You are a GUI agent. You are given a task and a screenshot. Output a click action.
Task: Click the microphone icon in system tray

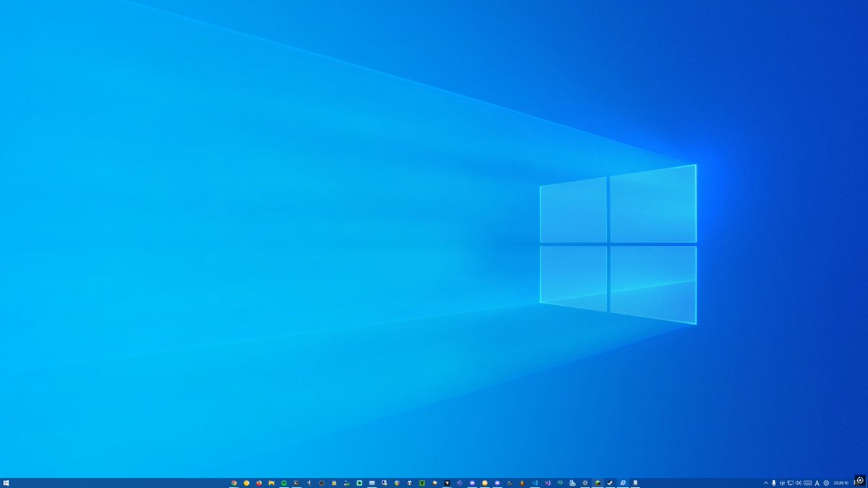click(774, 483)
